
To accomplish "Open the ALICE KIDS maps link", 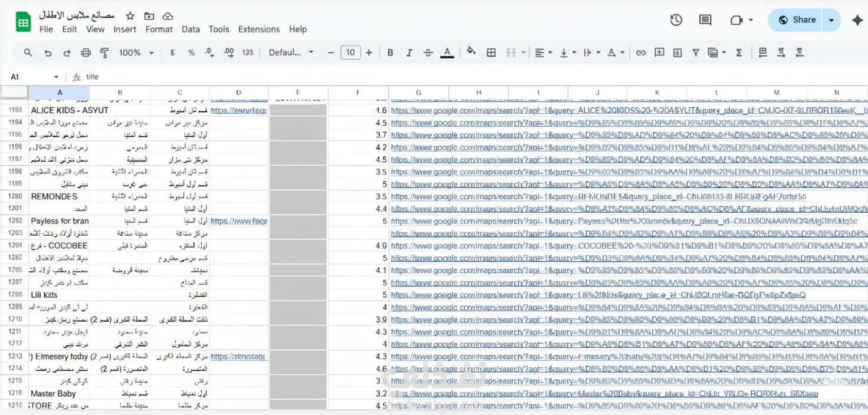I will (x=629, y=110).
